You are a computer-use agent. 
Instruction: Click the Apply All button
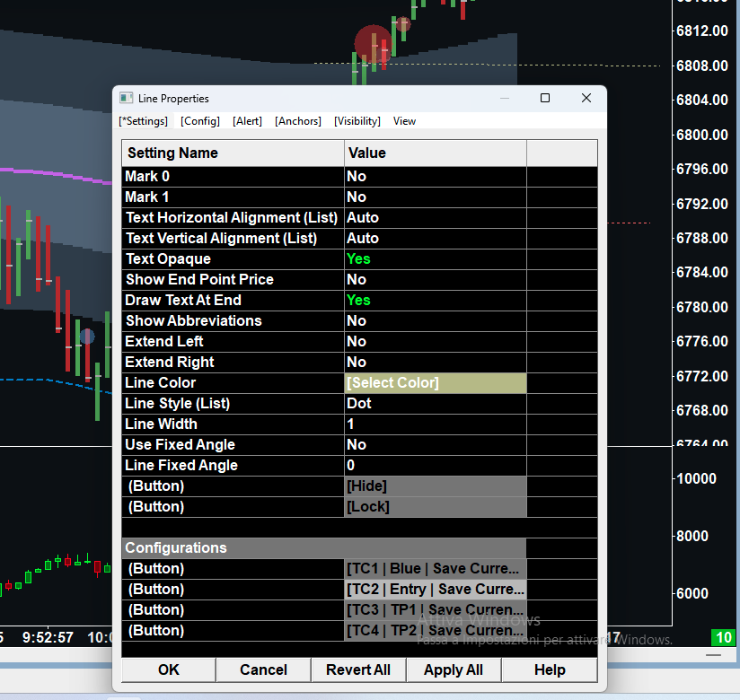coord(454,670)
